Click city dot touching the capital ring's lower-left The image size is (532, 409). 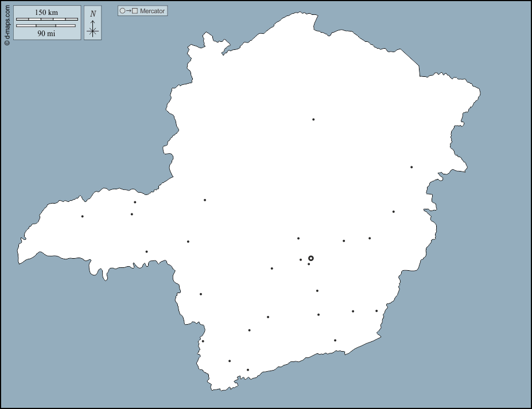(309, 264)
